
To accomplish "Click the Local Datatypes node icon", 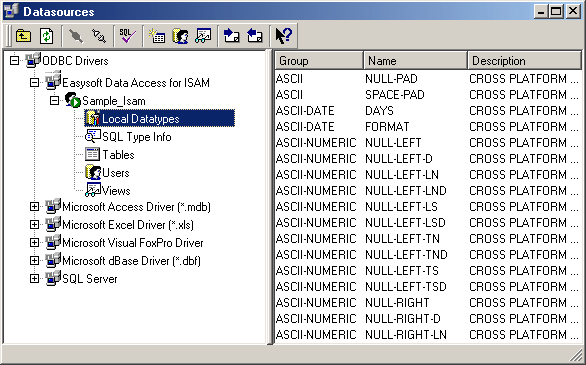I will [92, 118].
